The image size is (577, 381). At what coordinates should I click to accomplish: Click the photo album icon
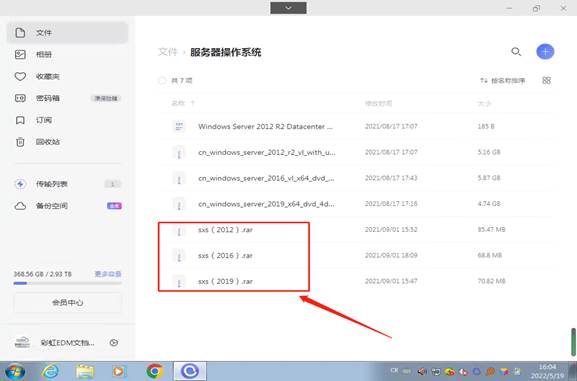(20, 54)
